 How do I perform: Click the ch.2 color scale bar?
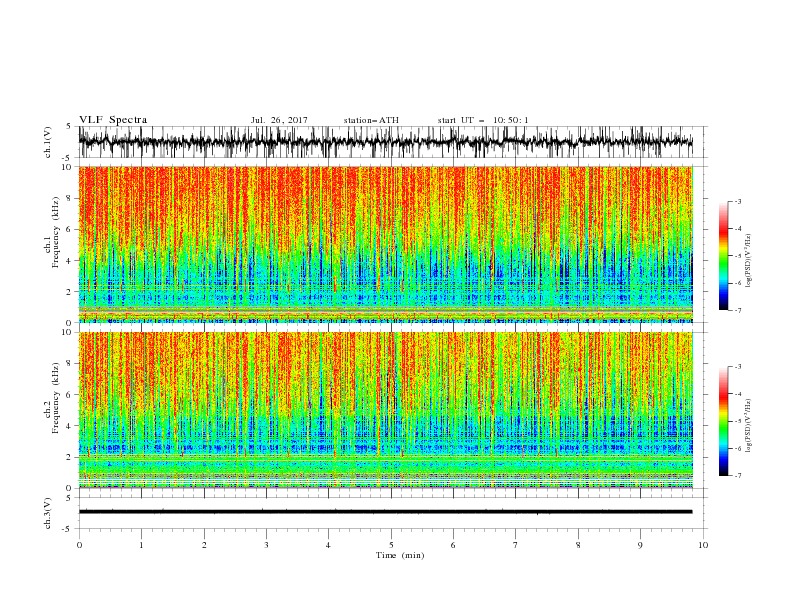(x=723, y=421)
